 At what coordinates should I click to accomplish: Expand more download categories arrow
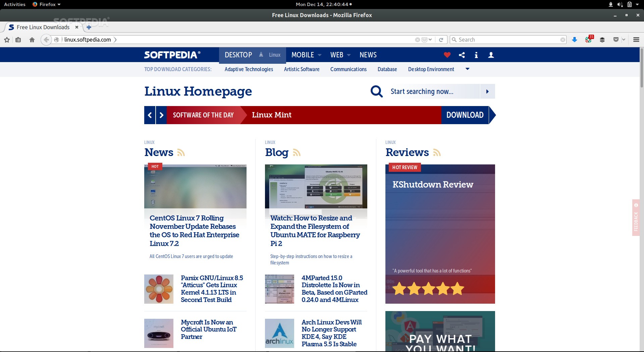[468, 69]
